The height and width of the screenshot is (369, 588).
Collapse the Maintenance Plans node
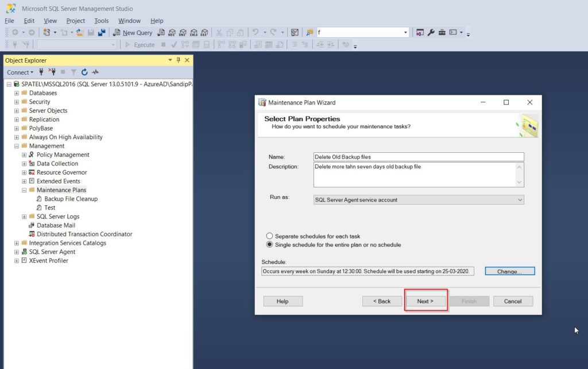(24, 190)
